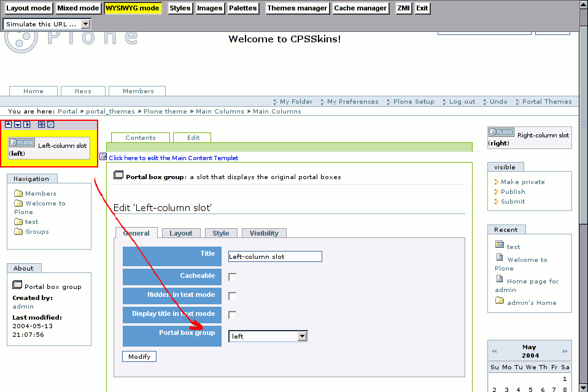The image size is (588, 392).
Task: Open the Images manager
Action: point(210,8)
